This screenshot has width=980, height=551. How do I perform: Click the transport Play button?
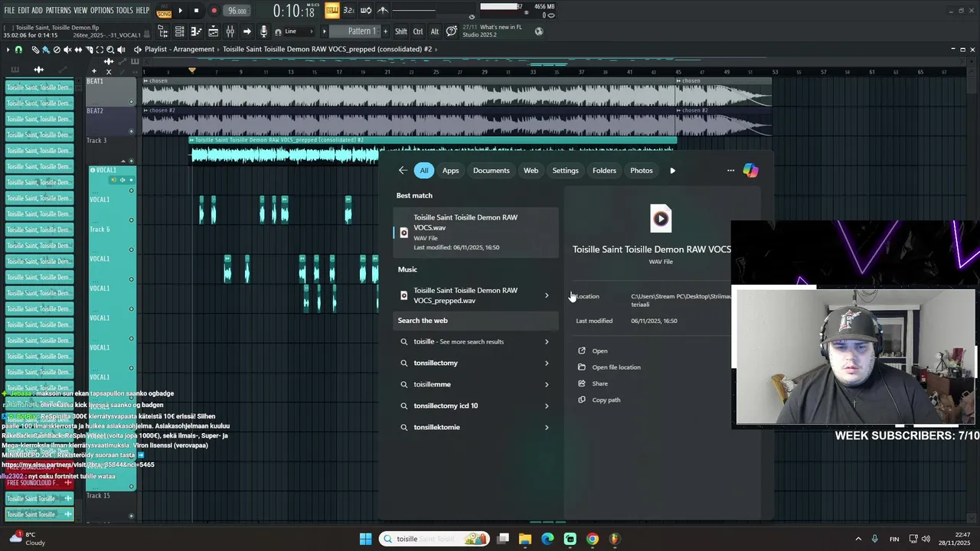click(x=181, y=11)
